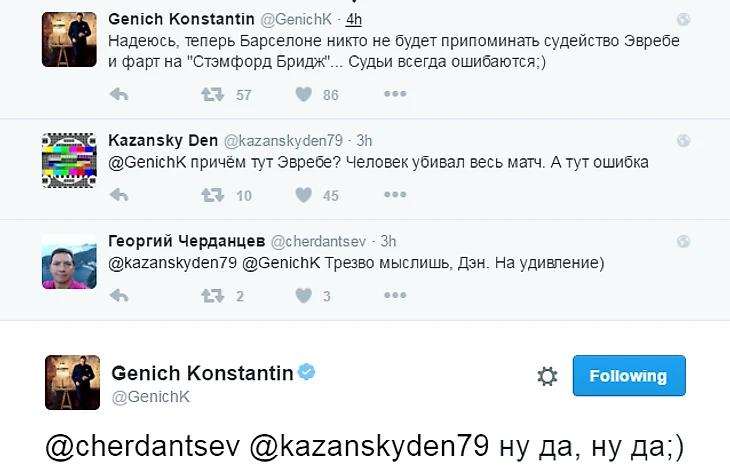Like Георгий Черданцев's tweet with 3 likes
730x466 pixels.
tap(304, 296)
